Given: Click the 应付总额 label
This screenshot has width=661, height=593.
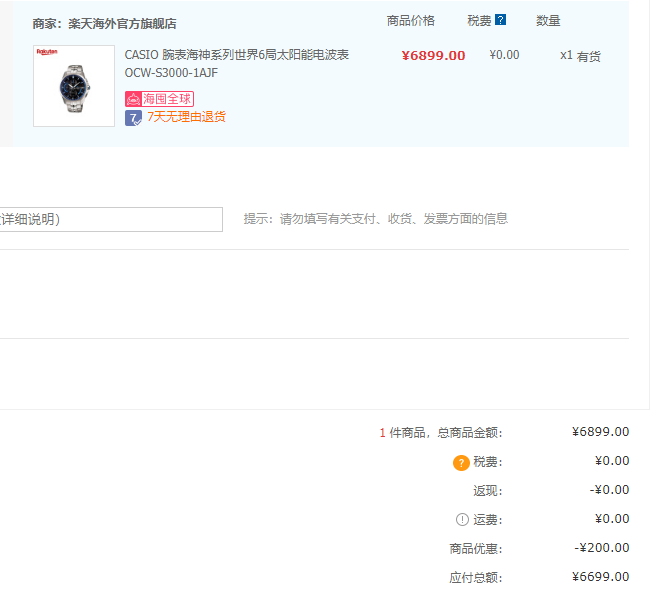Looking at the screenshot, I should coord(476,577).
